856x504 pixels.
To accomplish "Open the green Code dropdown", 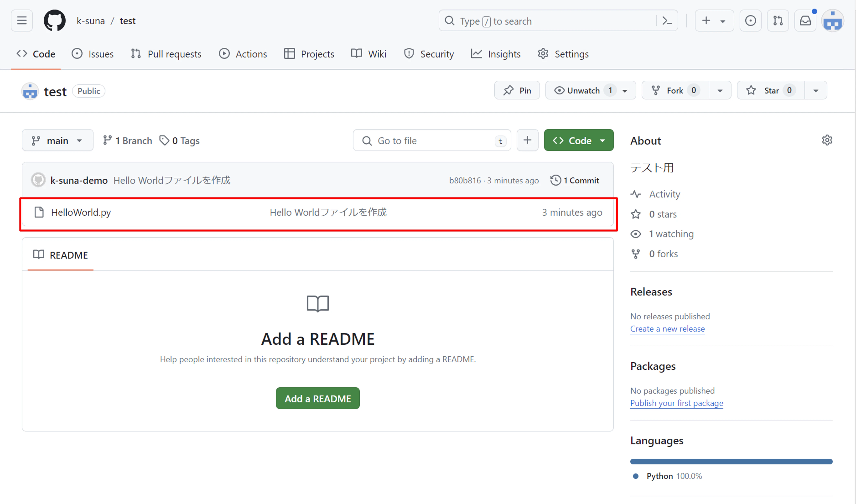I will coord(578,140).
